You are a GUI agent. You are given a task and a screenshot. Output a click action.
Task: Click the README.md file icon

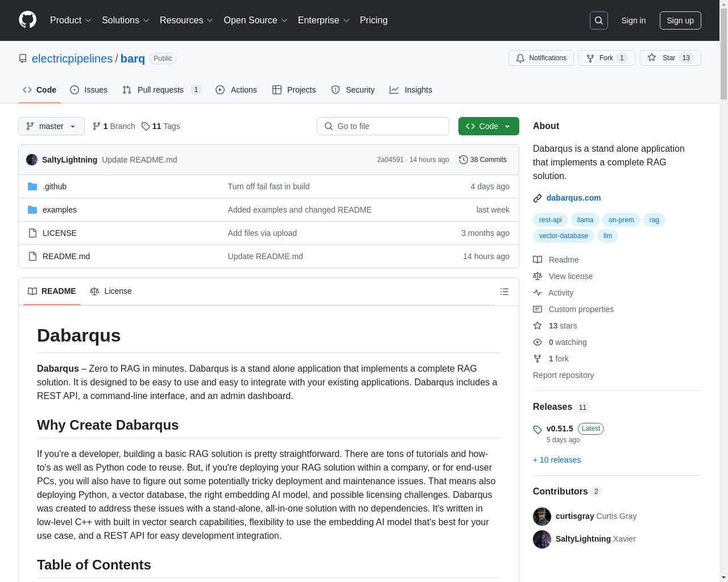(x=32, y=256)
